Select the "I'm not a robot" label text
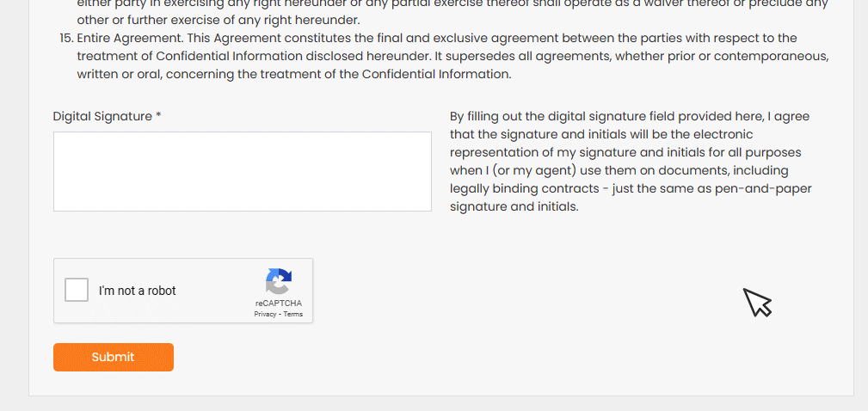 (x=138, y=291)
